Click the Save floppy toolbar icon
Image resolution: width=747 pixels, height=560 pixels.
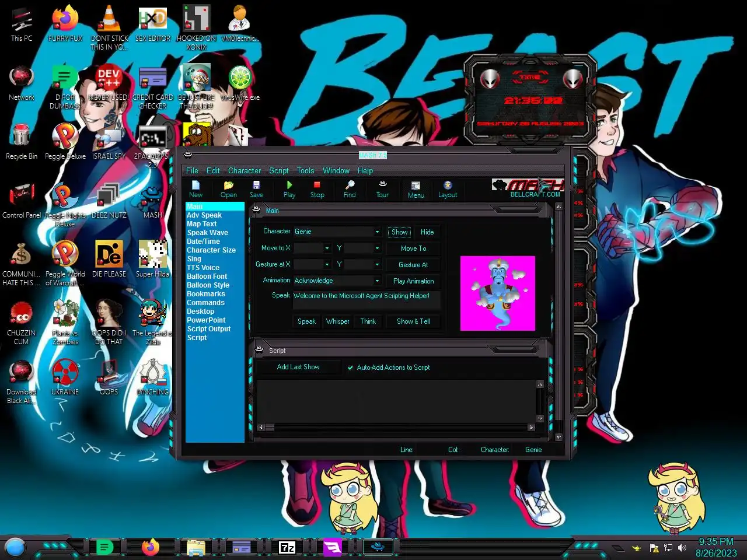click(x=256, y=190)
